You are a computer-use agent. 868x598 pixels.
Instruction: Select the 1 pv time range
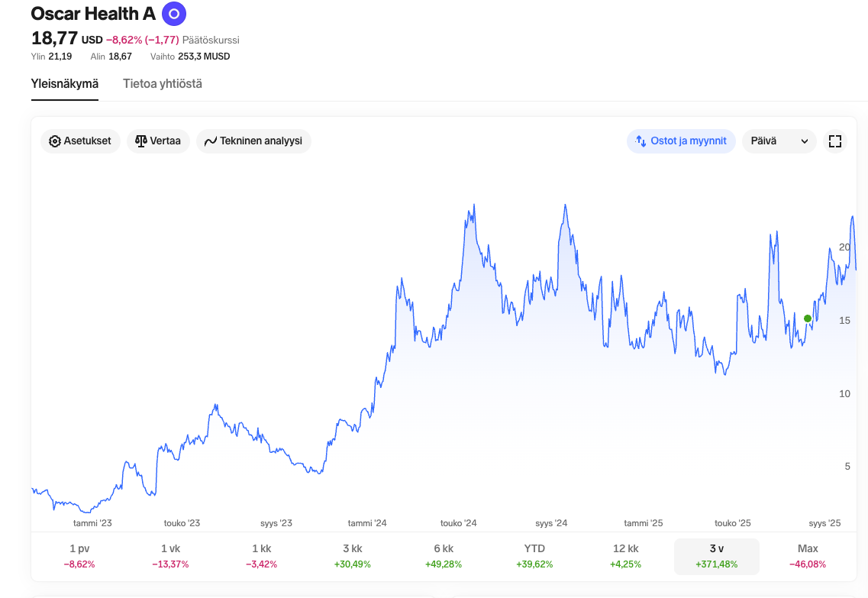tap(79, 556)
